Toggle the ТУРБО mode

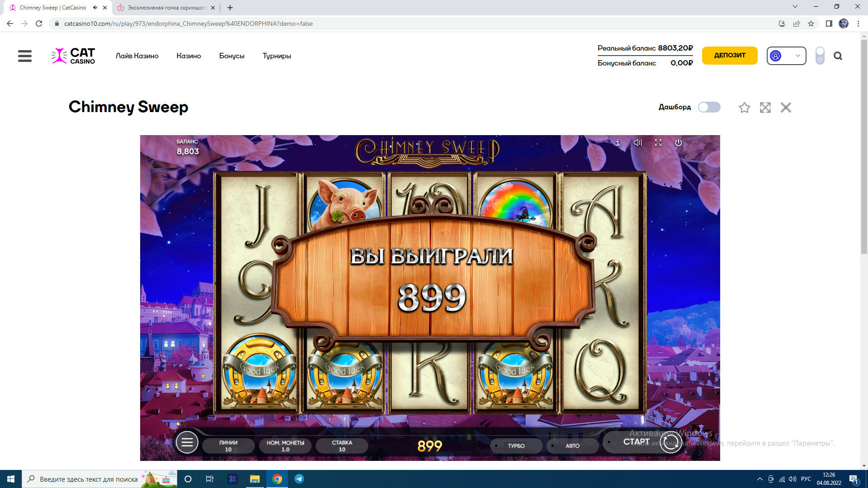pos(516,446)
